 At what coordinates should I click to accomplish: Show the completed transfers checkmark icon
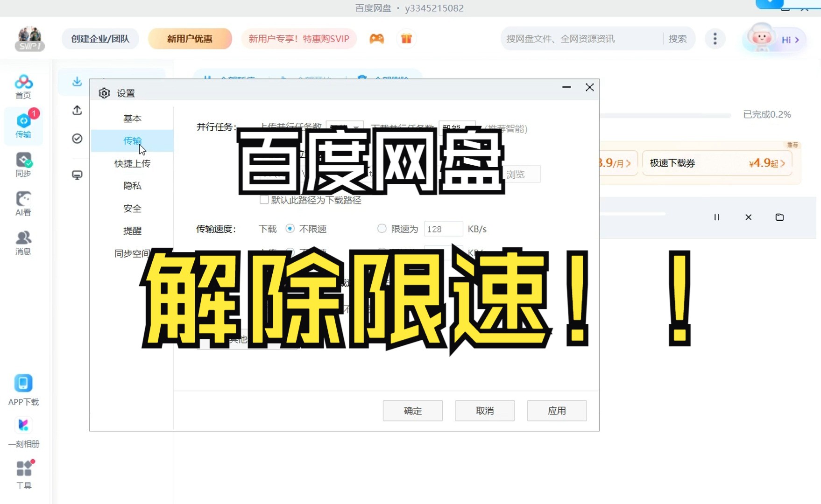tap(77, 139)
